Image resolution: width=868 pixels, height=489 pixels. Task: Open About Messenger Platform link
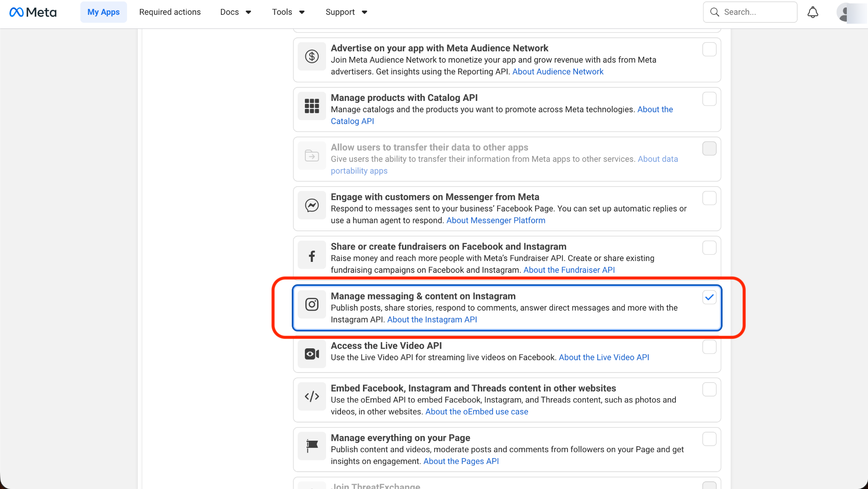(496, 220)
